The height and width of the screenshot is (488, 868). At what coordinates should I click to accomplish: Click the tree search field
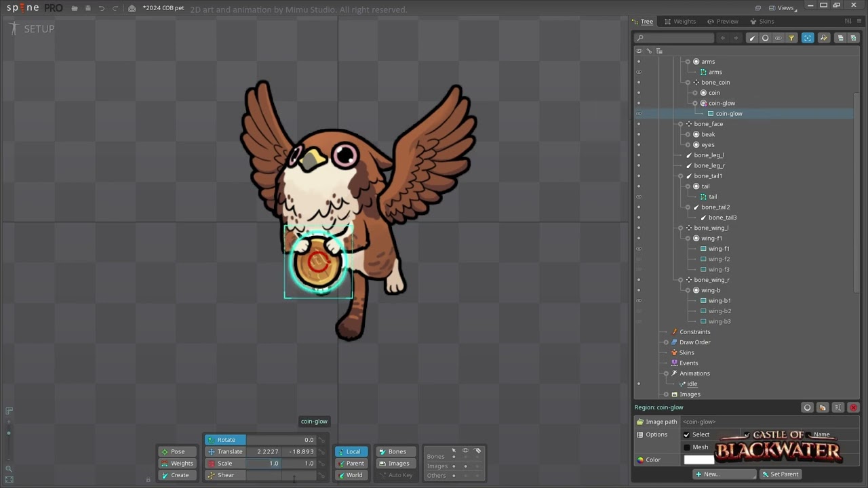(675, 38)
